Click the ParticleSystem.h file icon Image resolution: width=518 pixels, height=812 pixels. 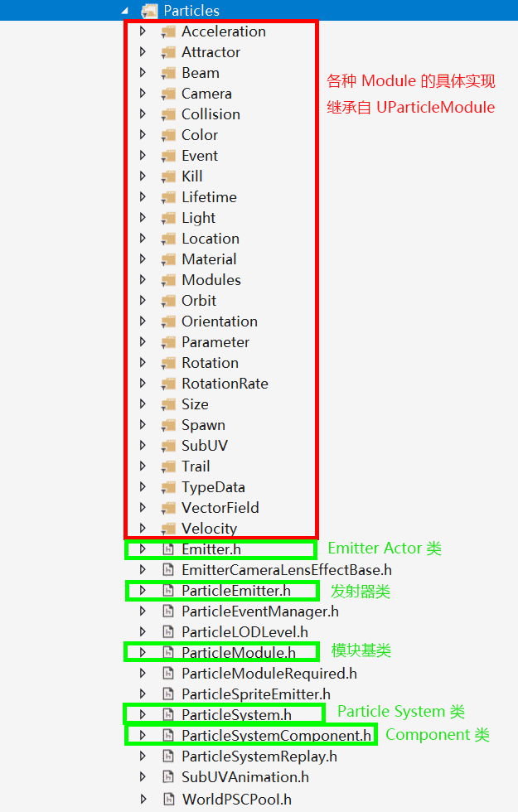coord(168,714)
